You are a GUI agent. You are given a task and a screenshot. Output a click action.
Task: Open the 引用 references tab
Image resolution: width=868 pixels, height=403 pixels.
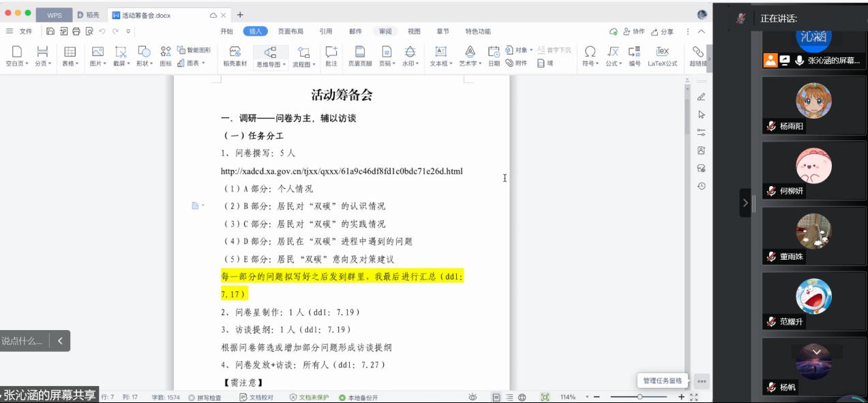point(326,31)
